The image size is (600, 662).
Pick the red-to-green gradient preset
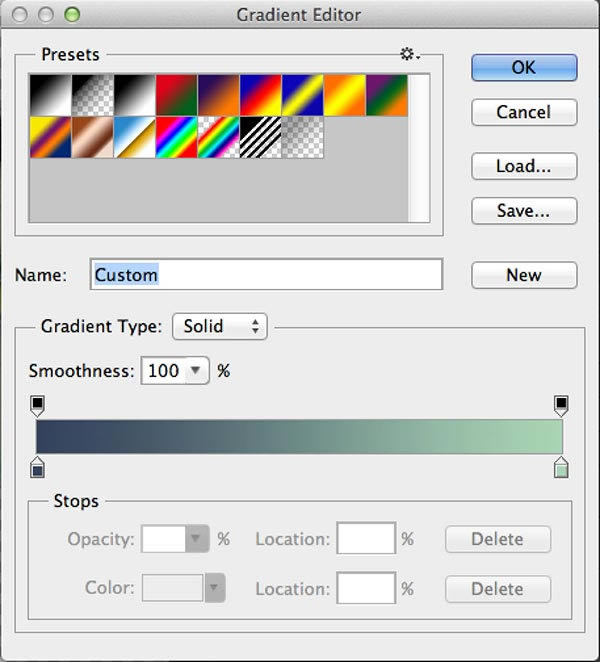[x=176, y=95]
